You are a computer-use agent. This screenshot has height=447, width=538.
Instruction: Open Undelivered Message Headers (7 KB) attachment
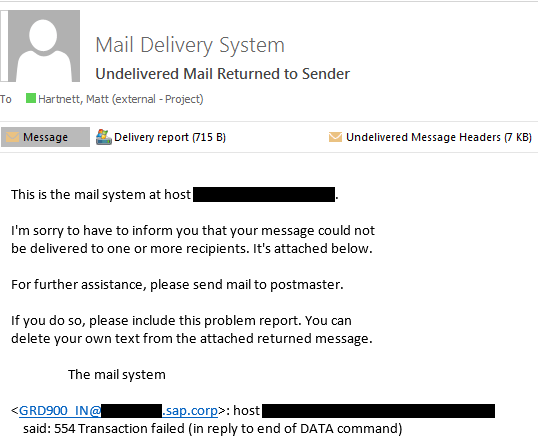(x=430, y=137)
